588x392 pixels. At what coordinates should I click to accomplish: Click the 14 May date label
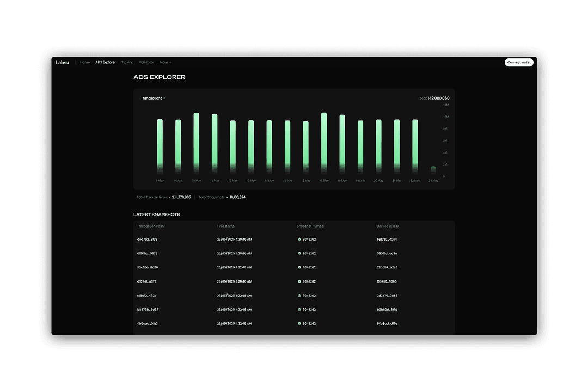click(x=269, y=181)
